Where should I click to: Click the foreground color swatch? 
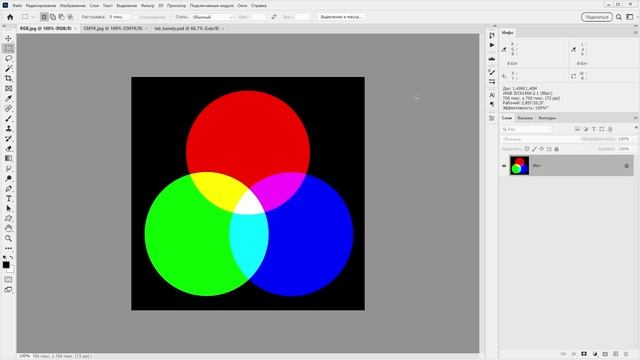tap(6, 265)
